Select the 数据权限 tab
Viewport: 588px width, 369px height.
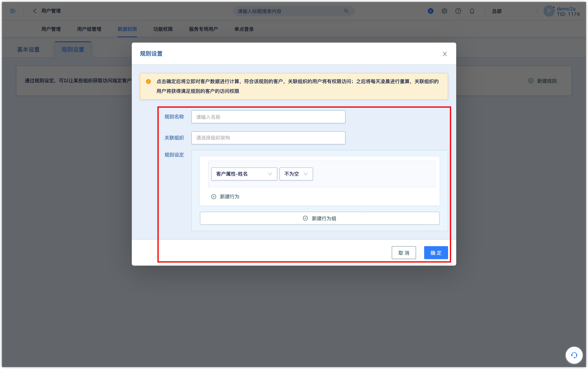[127, 29]
